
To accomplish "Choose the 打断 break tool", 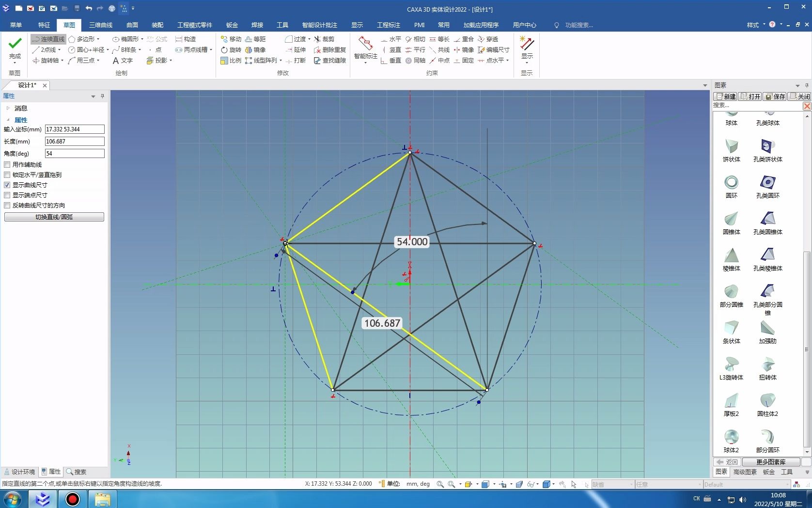I will click(x=296, y=60).
